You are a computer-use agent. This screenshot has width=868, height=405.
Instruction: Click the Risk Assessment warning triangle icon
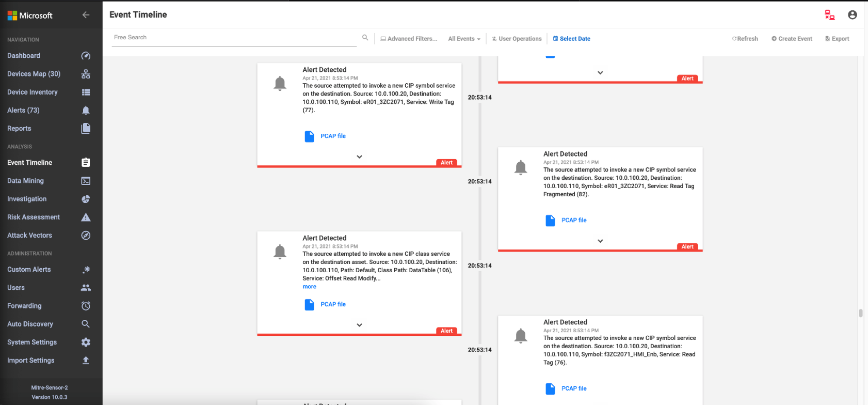tap(86, 217)
